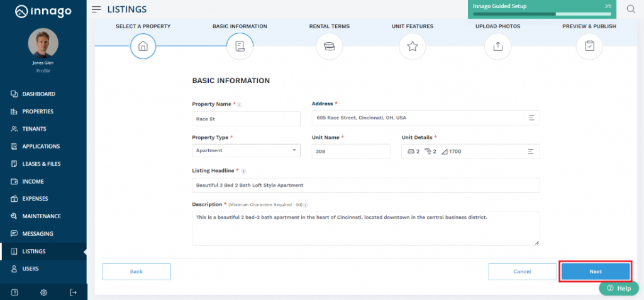Click the Listing Headline field
This screenshot has width=644, height=300.
coord(365,186)
